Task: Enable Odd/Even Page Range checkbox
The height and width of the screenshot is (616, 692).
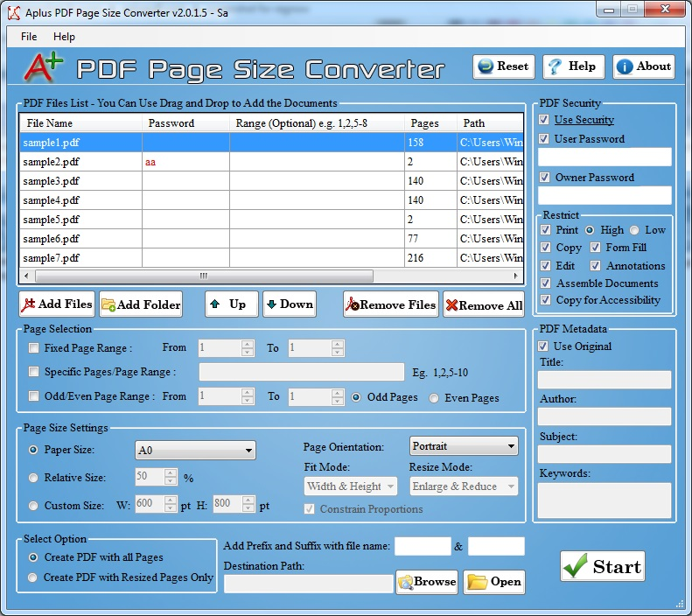Action: tap(33, 395)
